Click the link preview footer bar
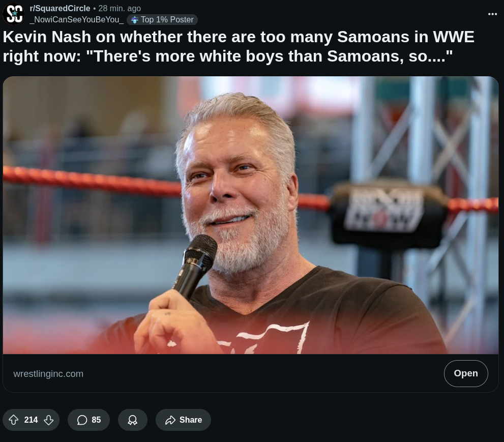Image resolution: width=504 pixels, height=442 pixels. click(254, 374)
